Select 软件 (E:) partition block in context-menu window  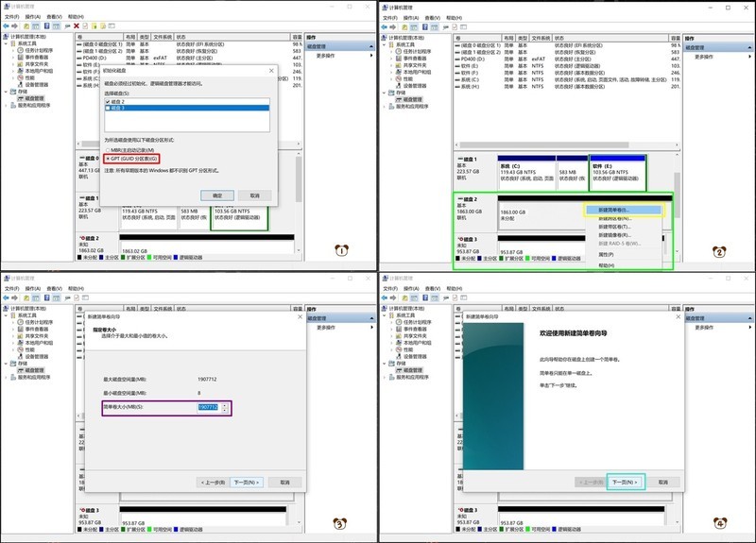[x=618, y=173]
